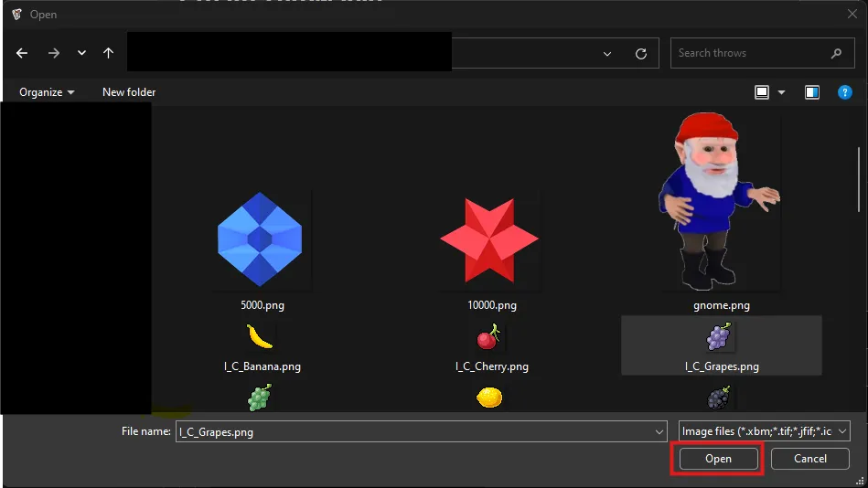
Task: Change the view layout icon
Action: coord(762,92)
